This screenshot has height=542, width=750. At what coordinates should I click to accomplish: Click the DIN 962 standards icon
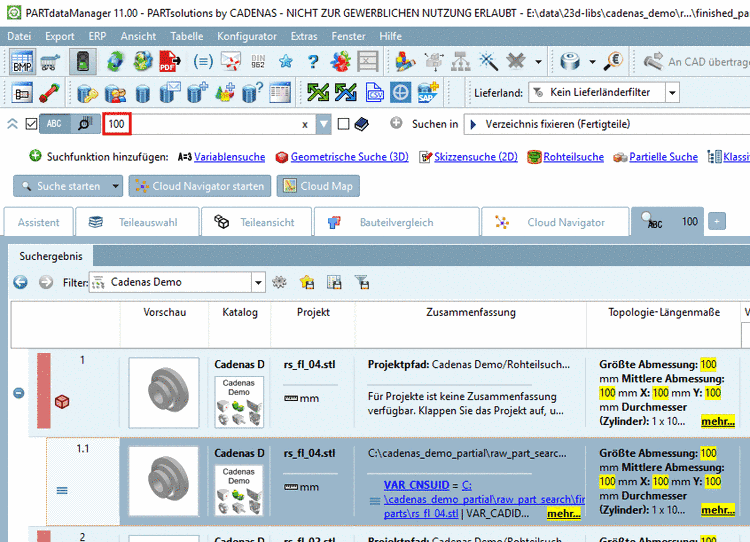click(x=259, y=62)
